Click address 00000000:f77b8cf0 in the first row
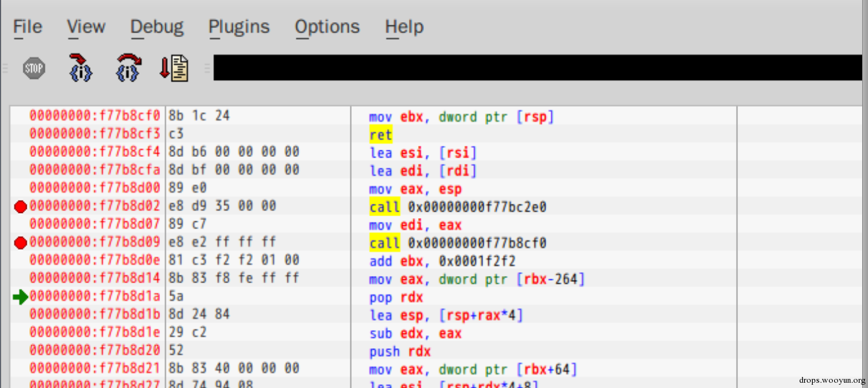This screenshot has height=388, width=868. pos(94,117)
